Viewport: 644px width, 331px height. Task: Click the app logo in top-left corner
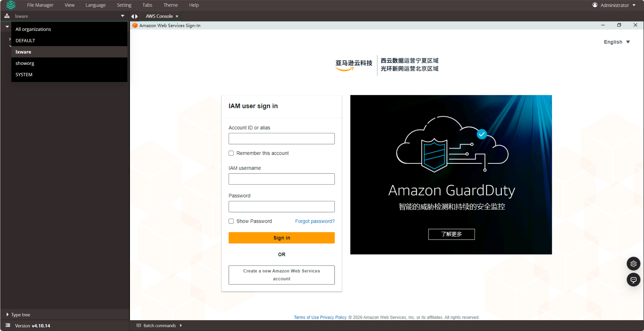coord(11,5)
